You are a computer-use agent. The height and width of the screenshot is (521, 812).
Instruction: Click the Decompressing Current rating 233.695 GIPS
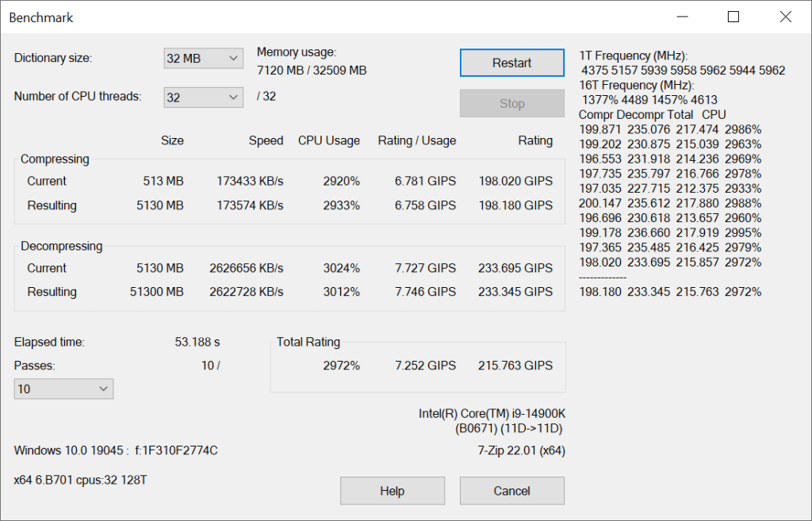coord(515,268)
